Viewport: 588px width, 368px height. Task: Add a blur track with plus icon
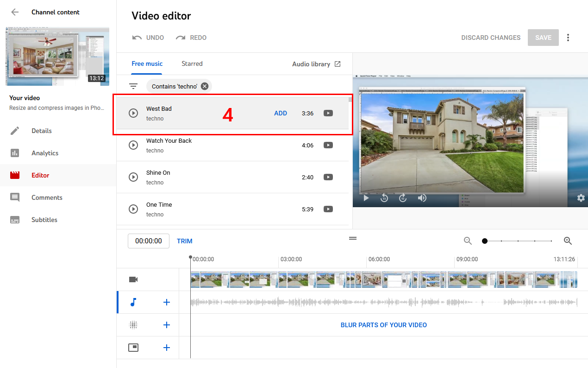click(167, 325)
